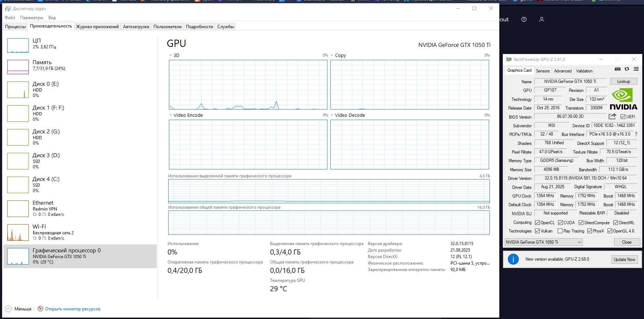This screenshot has height=319, width=644.
Task: Take GPU-Z screenshot with camera icon
Action: (618, 69)
